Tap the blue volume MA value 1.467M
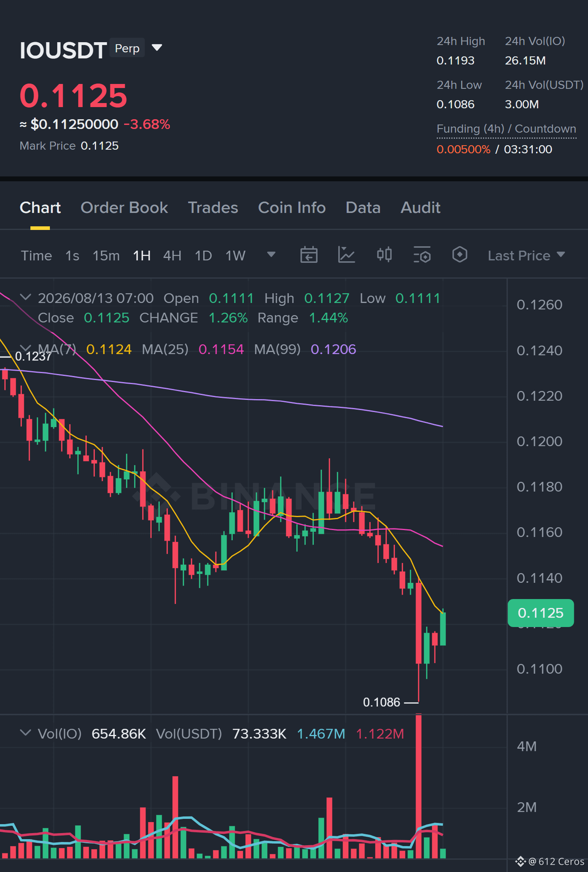 point(321,734)
